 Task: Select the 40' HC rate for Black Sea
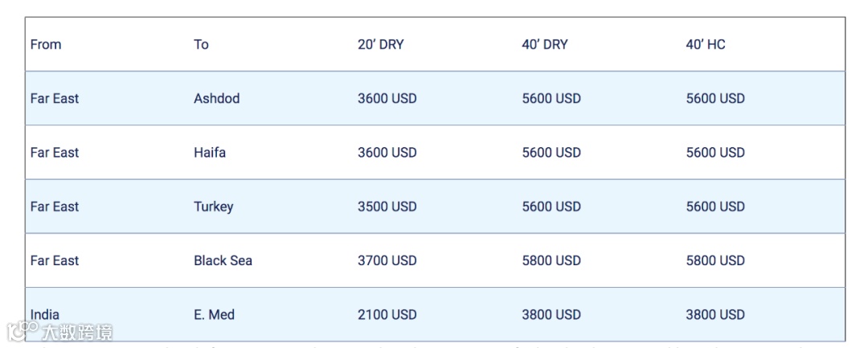tap(714, 260)
